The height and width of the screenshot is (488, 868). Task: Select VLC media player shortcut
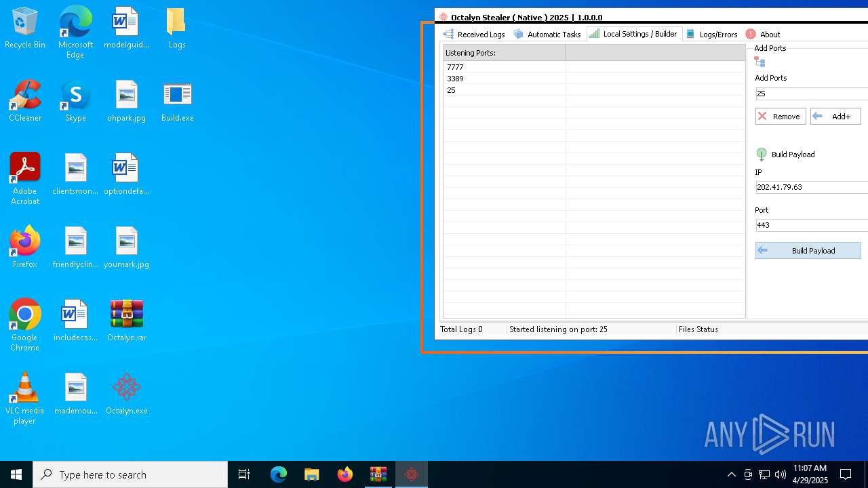click(x=25, y=399)
